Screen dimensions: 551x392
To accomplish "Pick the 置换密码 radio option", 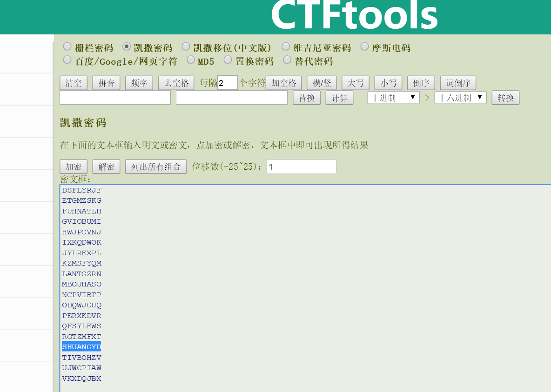I will click(x=228, y=60).
